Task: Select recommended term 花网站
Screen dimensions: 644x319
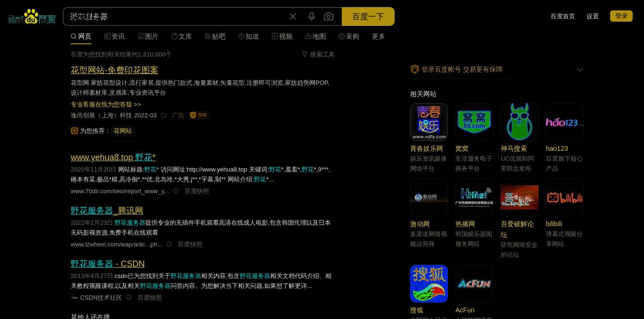Action: (123, 131)
